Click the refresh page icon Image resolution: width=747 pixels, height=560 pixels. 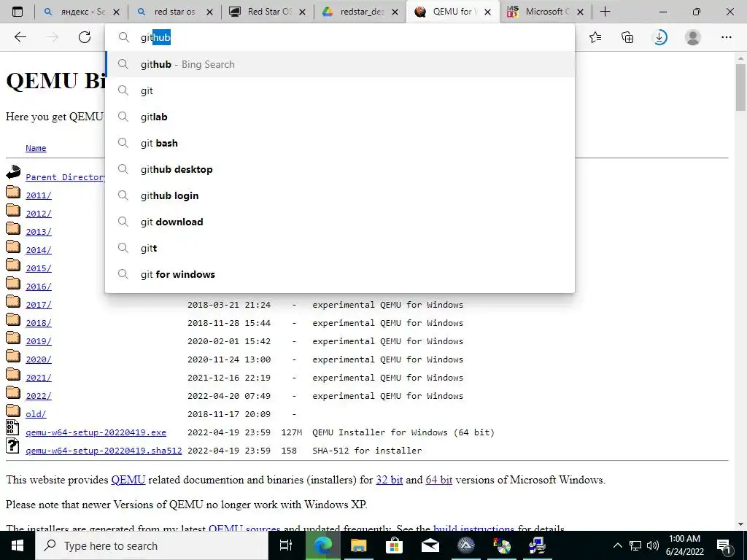(85, 37)
